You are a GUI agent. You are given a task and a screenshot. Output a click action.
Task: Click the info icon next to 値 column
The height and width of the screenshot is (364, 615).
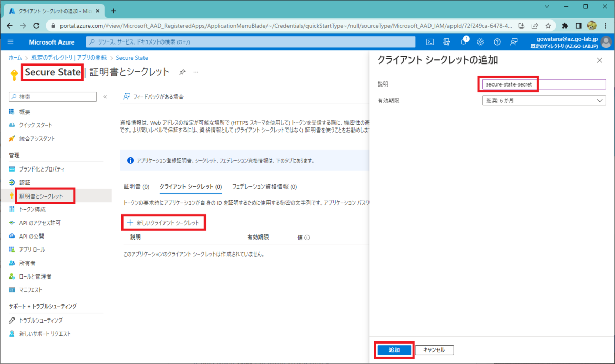(x=307, y=238)
